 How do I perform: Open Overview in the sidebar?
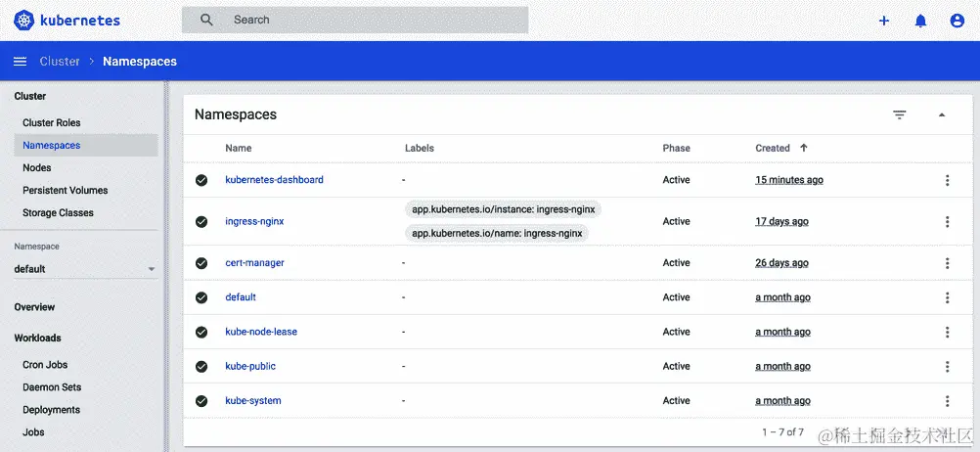point(34,307)
